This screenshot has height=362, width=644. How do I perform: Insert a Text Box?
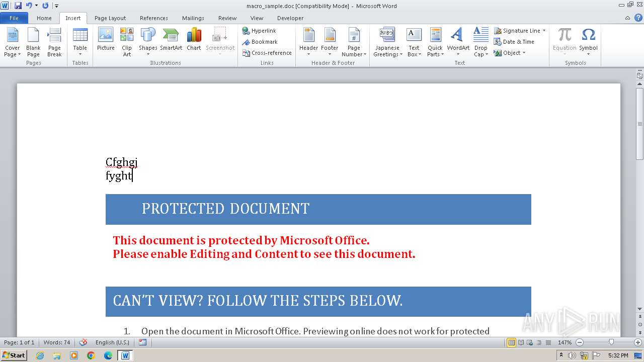[x=414, y=42]
